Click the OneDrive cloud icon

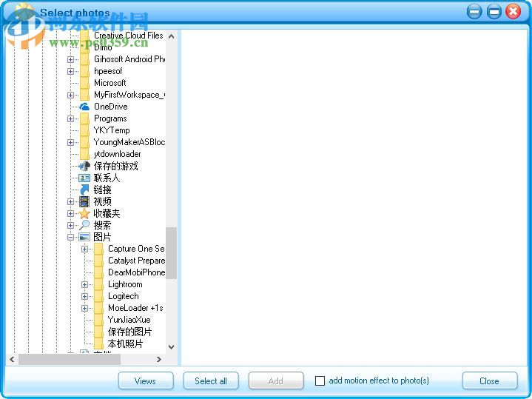(x=84, y=107)
